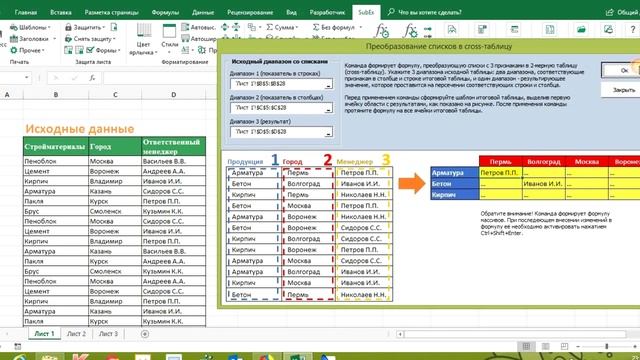Click the Автовыс. auto row height button
The width and height of the screenshot is (640, 360).
[198, 27]
